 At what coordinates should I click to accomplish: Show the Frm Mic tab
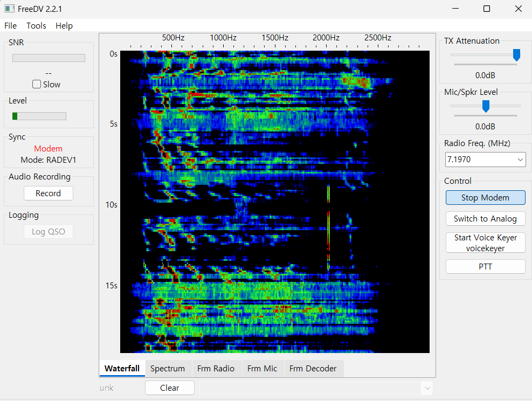pos(262,369)
